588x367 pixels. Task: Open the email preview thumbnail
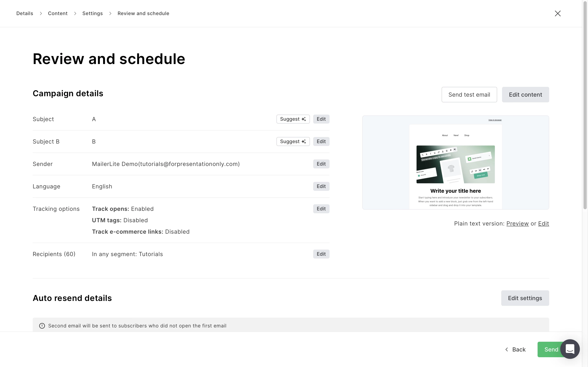(455, 162)
